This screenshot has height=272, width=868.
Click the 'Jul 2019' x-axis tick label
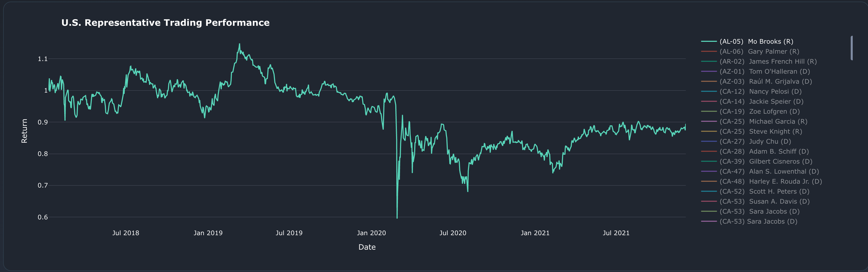pos(289,233)
